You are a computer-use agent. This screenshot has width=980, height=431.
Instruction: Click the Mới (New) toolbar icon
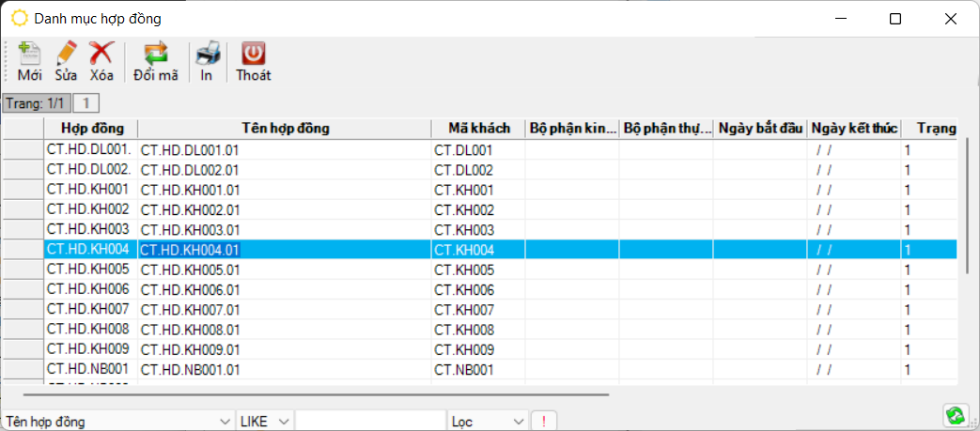(x=29, y=54)
